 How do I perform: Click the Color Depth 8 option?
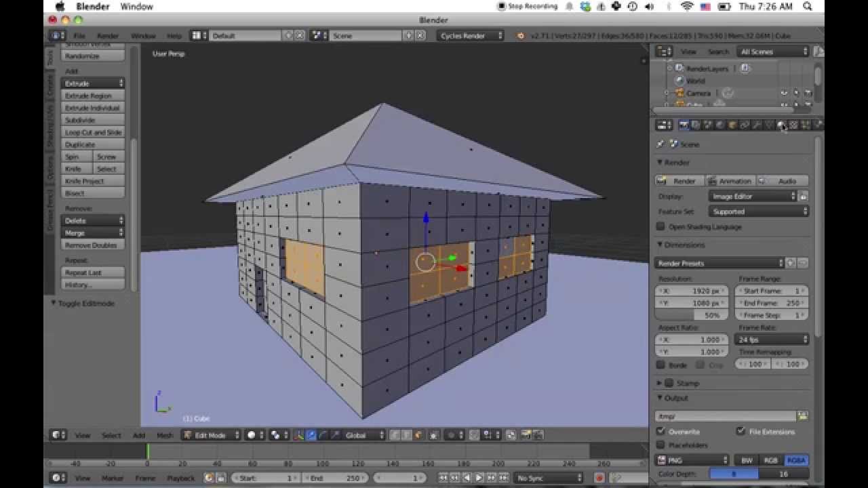click(734, 474)
